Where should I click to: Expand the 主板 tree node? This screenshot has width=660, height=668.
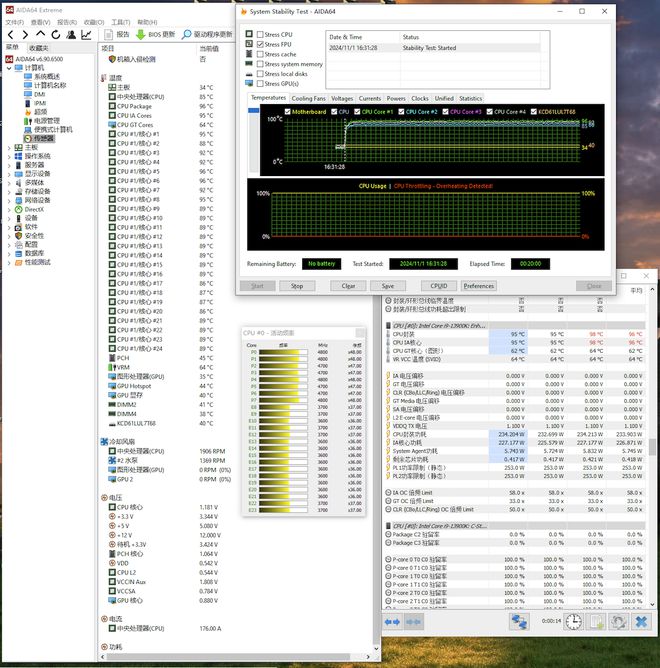(x=9, y=147)
